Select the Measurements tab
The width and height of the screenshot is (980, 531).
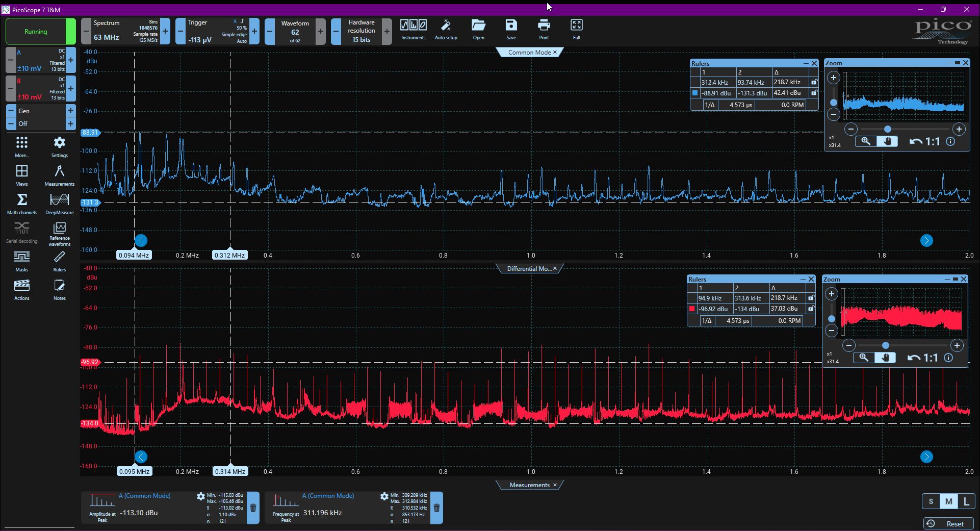coord(529,485)
